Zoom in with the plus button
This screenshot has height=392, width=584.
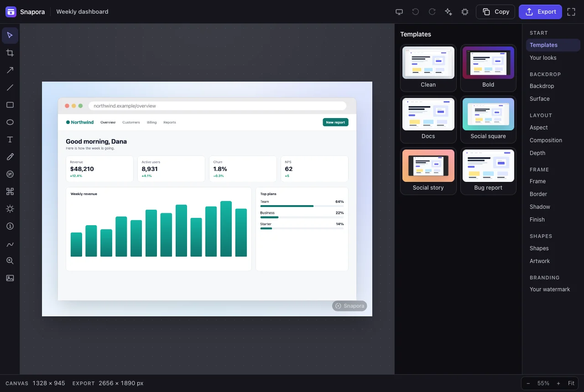coord(558,383)
